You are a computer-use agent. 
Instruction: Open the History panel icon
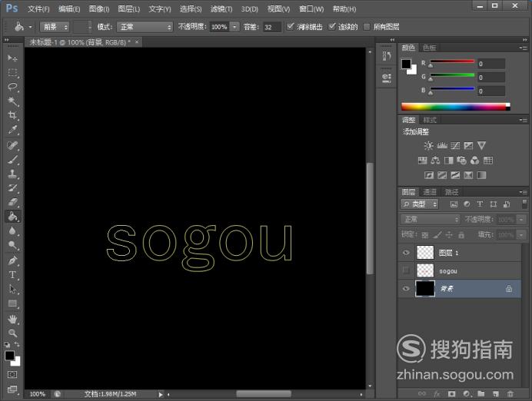(x=387, y=56)
